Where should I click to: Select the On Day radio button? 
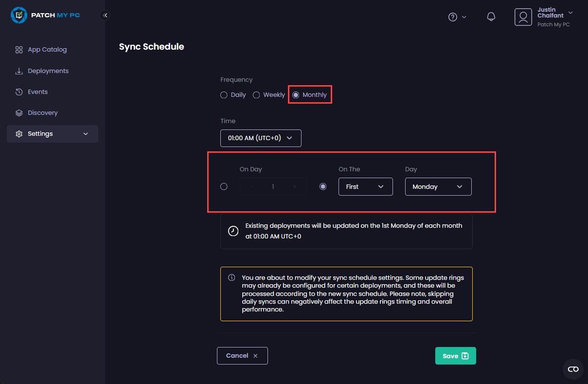pos(224,186)
